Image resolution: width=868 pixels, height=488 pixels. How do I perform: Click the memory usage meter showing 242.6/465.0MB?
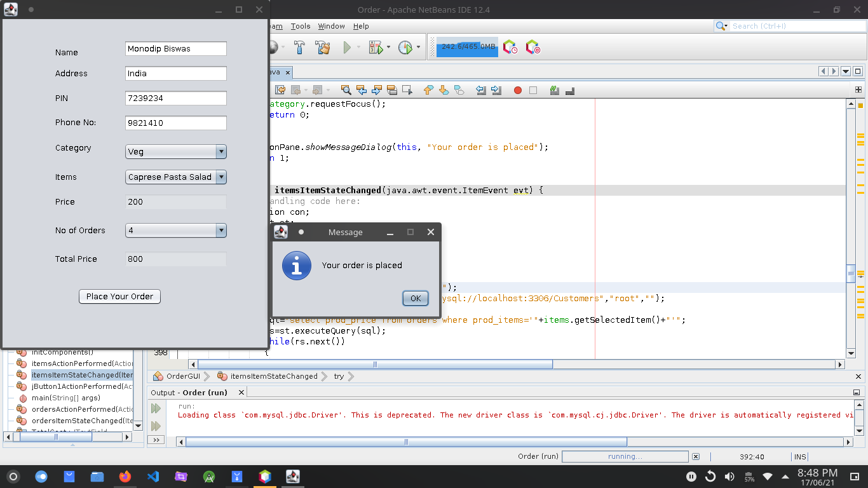tap(466, 46)
